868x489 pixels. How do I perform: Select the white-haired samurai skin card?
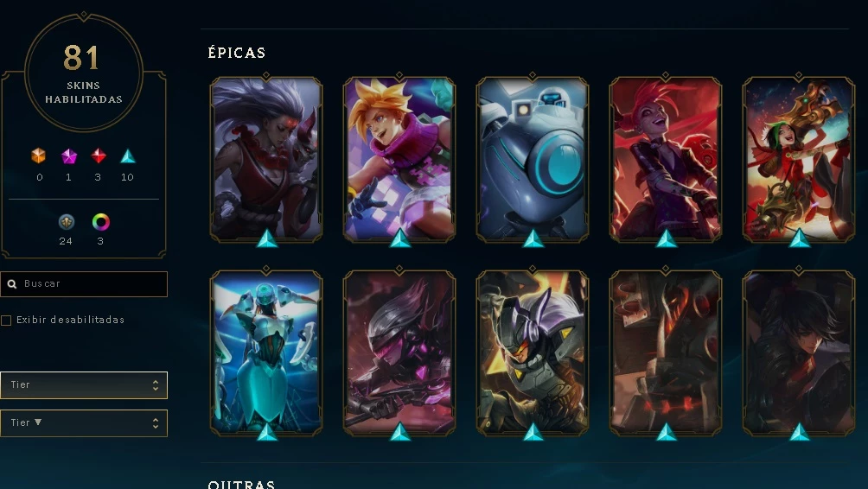(266, 159)
